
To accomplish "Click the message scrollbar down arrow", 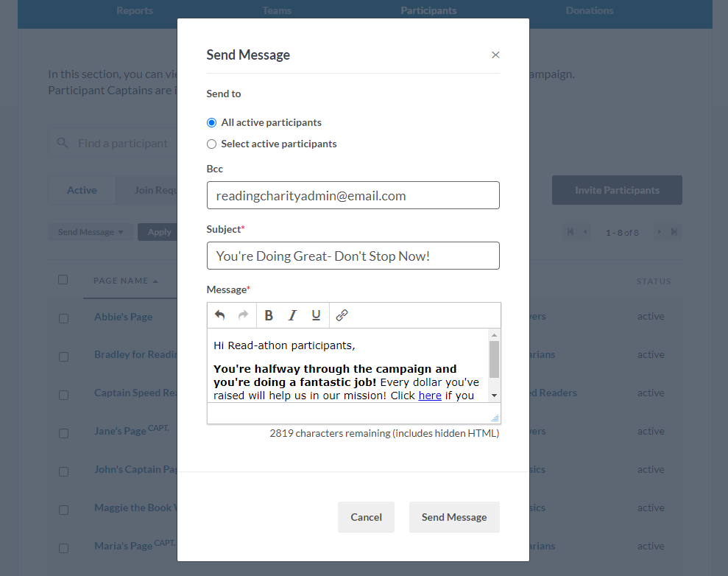I will (x=494, y=396).
